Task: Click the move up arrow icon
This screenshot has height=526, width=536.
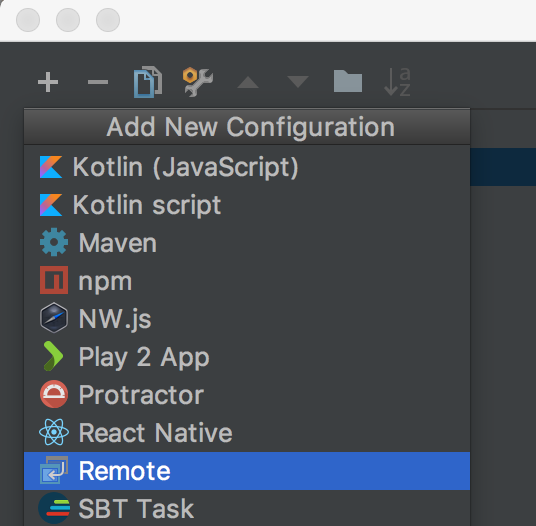Action: click(x=248, y=82)
